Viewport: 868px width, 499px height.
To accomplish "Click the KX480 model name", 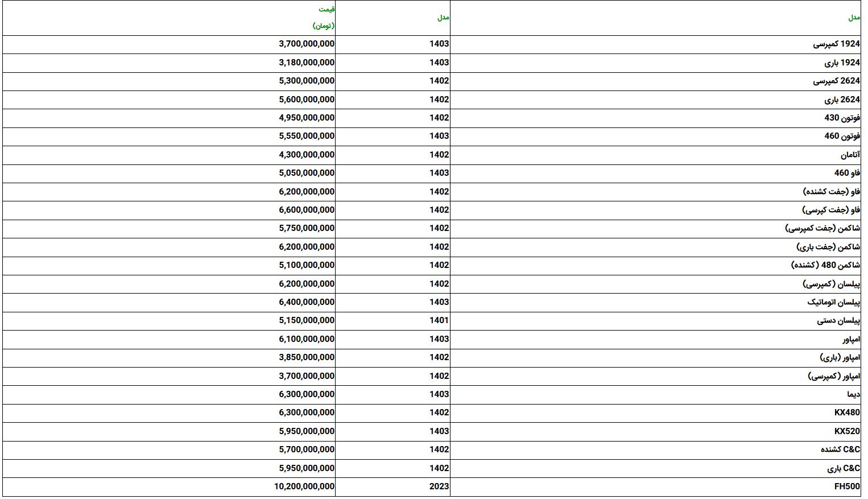I will [x=847, y=413].
